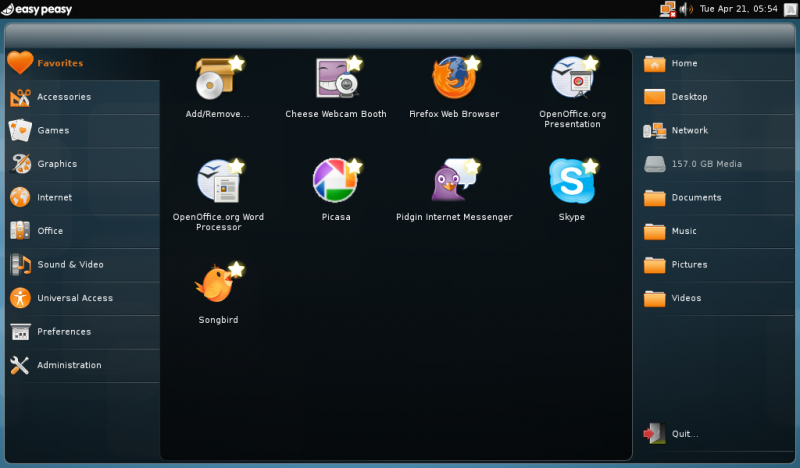This screenshot has width=800, height=468.
Task: Open the volume control in system tray
Action: [686, 9]
